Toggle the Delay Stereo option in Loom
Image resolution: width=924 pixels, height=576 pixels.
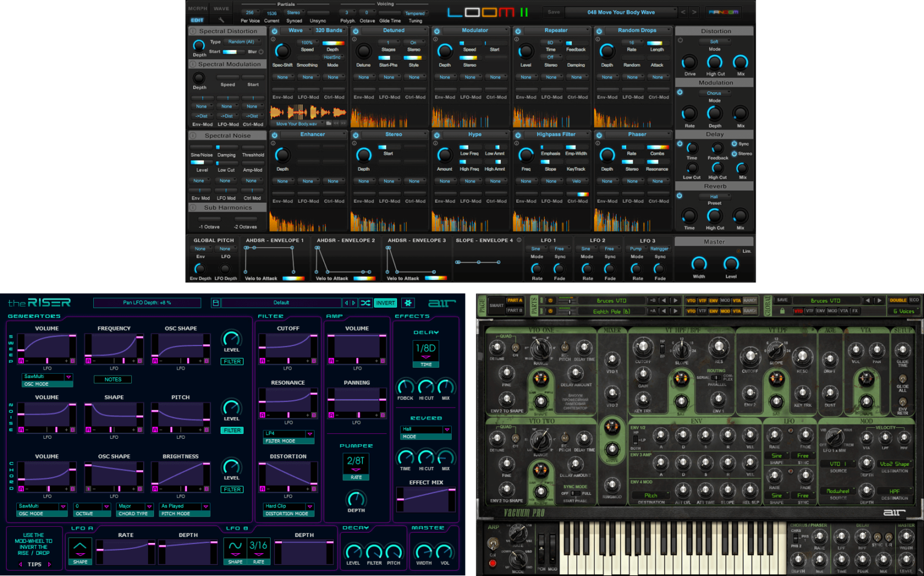[x=734, y=153]
